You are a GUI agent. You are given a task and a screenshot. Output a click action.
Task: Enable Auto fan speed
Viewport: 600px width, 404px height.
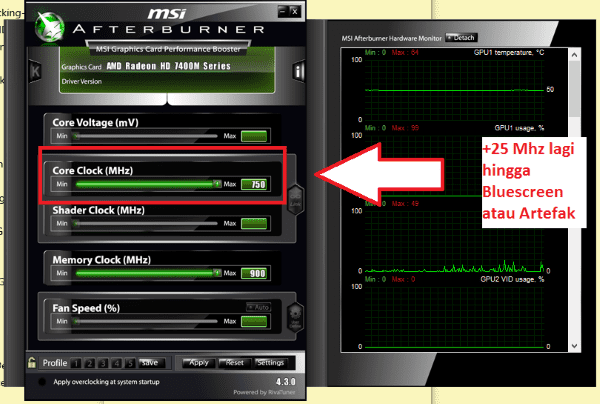(259, 307)
